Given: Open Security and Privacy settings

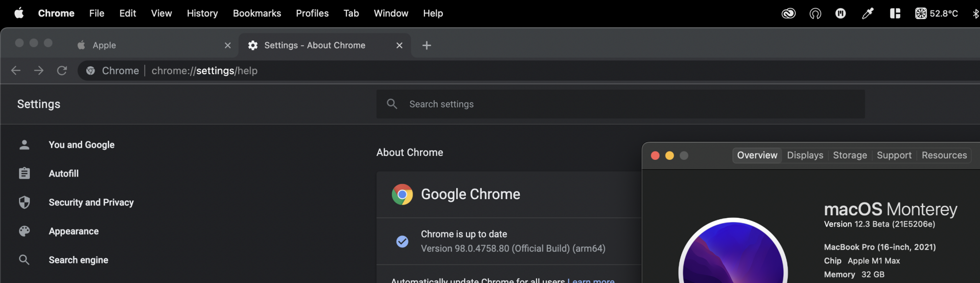Looking at the screenshot, I should [x=91, y=203].
